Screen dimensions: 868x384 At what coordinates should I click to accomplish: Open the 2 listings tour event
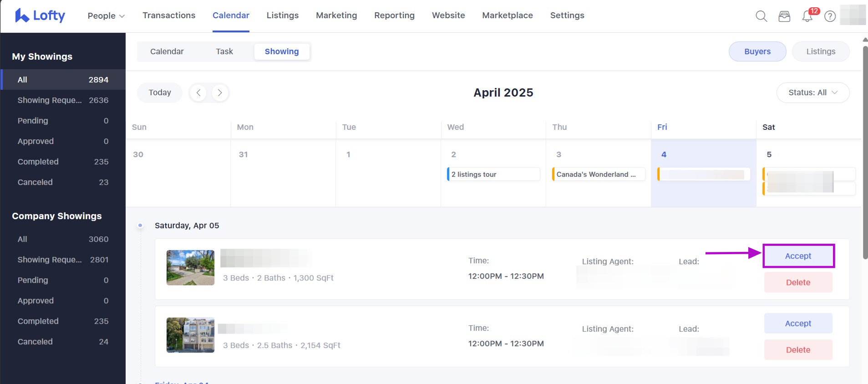pyautogui.click(x=493, y=174)
